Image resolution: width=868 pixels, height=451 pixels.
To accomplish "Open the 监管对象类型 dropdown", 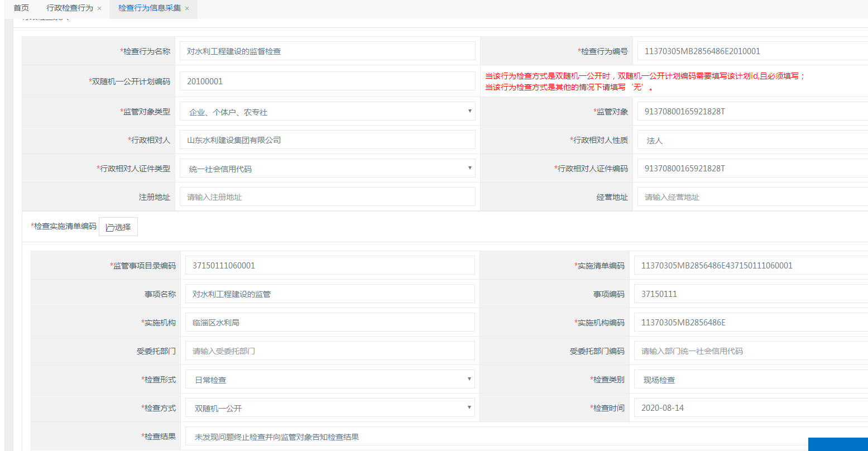I will coord(328,112).
